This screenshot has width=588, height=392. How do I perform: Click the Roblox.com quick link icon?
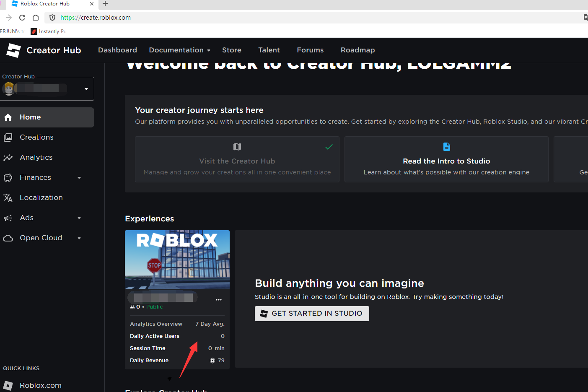pos(8,386)
